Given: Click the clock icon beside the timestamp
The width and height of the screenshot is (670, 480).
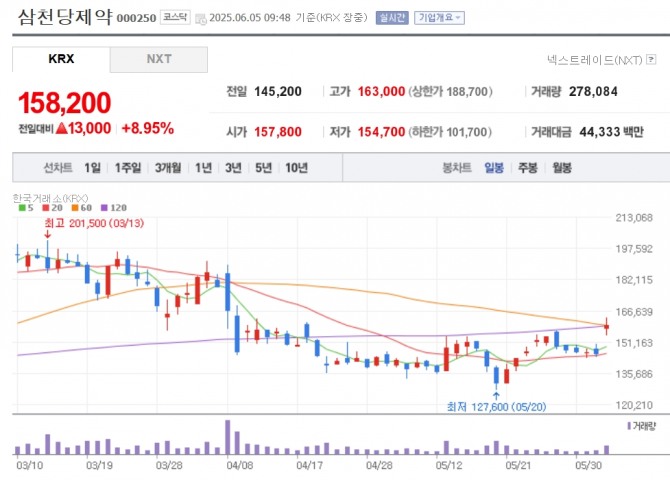Looking at the screenshot, I should click(200, 19).
